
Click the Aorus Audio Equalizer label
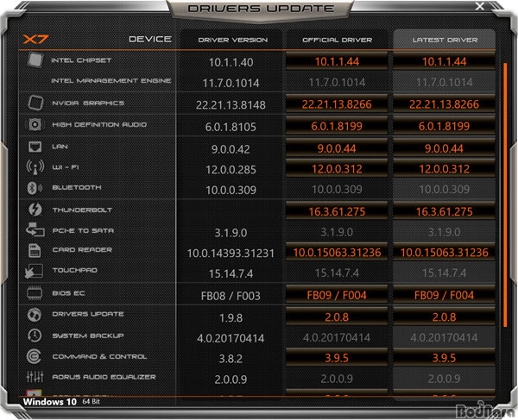[104, 377]
